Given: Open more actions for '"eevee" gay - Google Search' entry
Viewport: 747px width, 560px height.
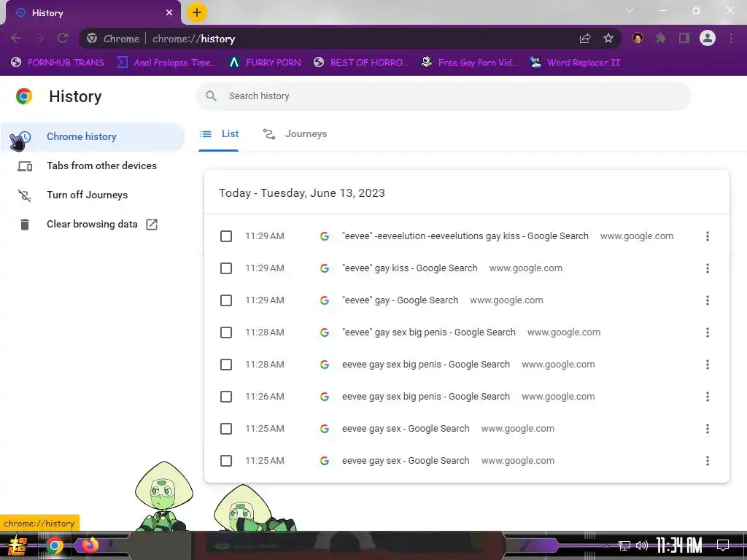Looking at the screenshot, I should pyautogui.click(x=708, y=300).
